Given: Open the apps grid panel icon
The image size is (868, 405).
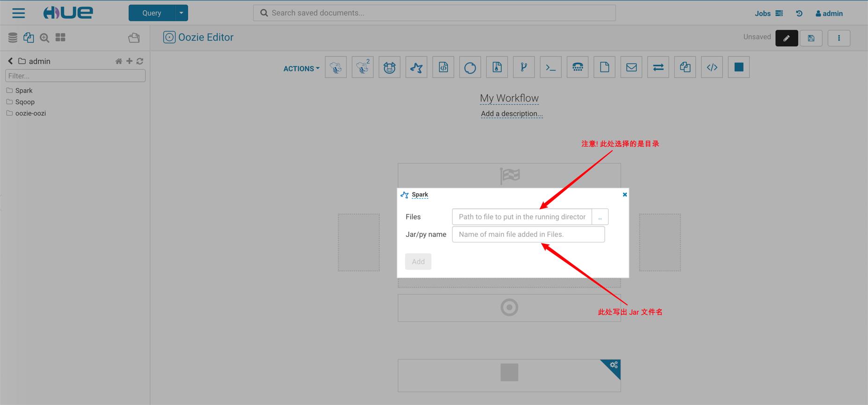Looking at the screenshot, I should pos(60,37).
